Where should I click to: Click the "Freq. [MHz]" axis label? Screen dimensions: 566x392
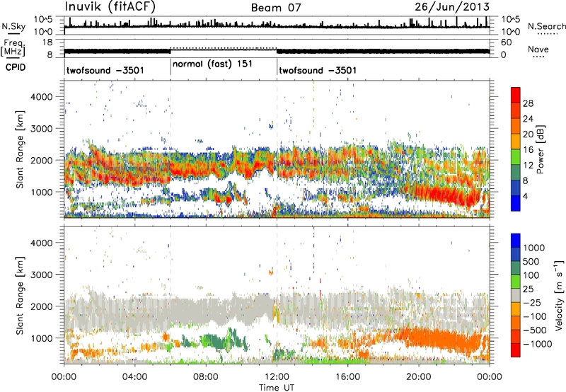click(x=13, y=48)
